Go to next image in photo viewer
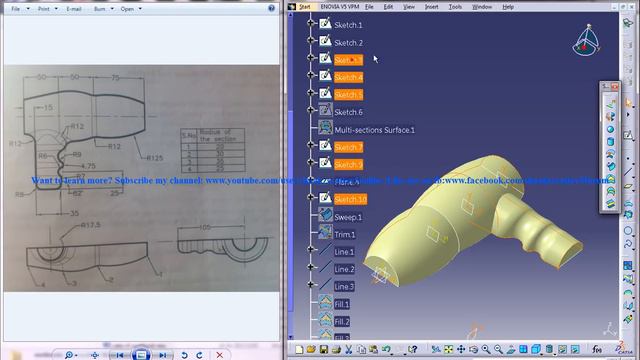This screenshot has width=640, height=360. 162,355
